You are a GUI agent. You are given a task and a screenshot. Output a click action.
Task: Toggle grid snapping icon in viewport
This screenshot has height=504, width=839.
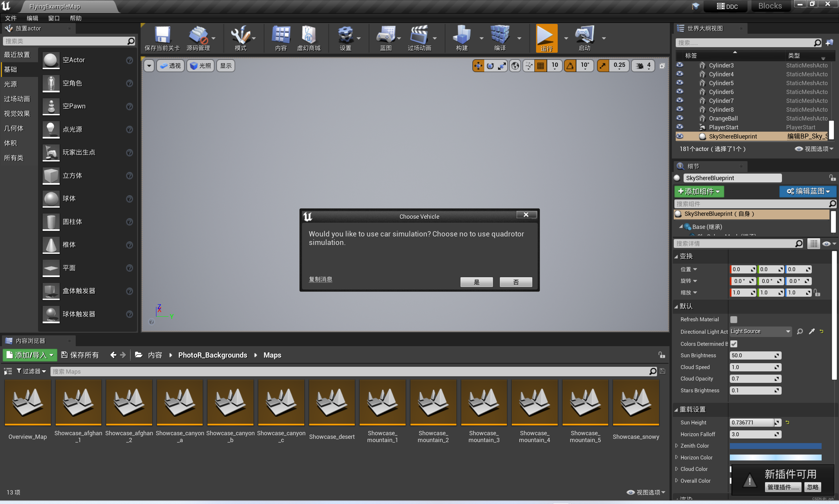(x=540, y=66)
